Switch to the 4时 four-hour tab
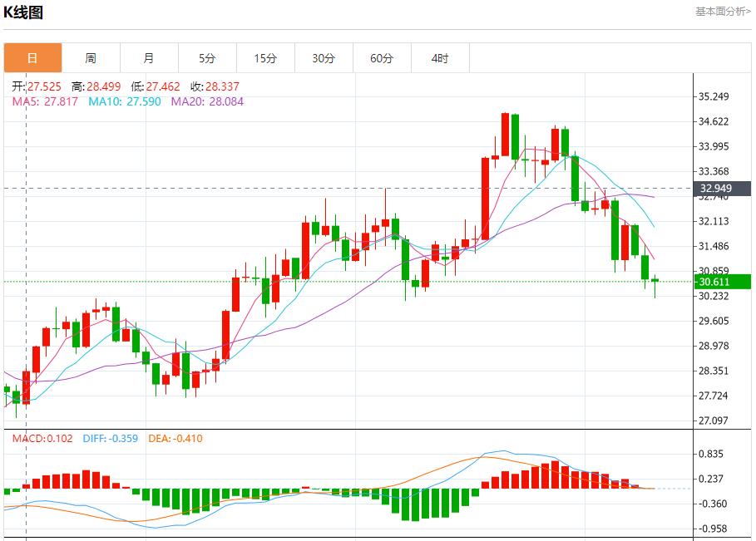This screenshot has width=756, height=541. 440,58
